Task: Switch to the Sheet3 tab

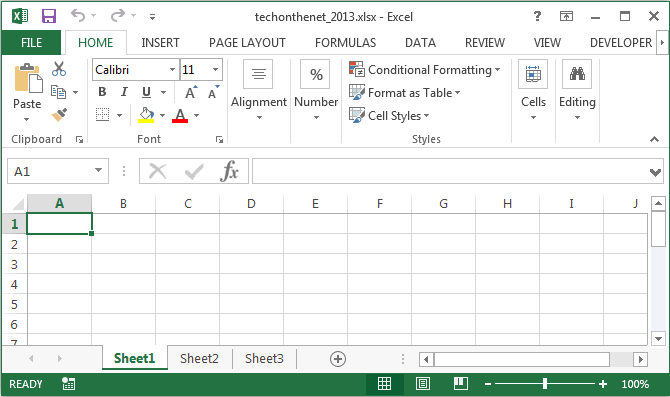Action: (264, 359)
